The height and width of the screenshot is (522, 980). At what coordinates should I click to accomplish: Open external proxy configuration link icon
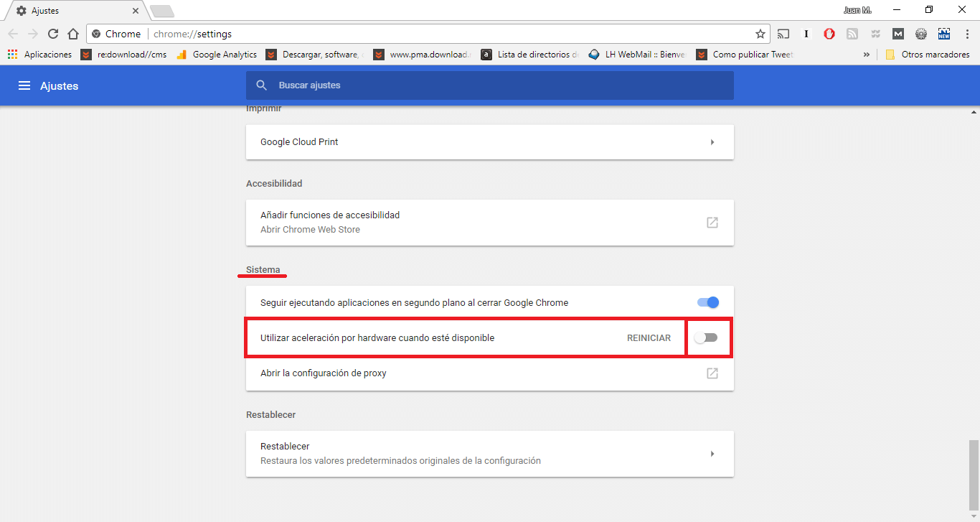pos(712,373)
